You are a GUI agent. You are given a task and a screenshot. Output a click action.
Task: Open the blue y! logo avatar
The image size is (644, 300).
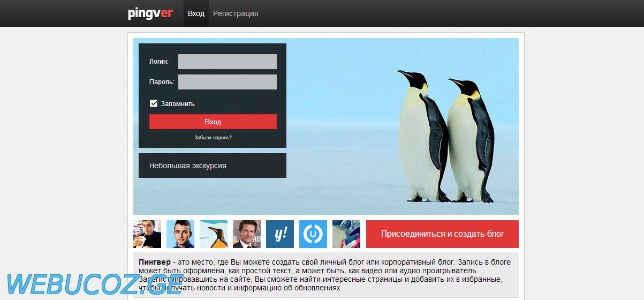click(x=280, y=234)
